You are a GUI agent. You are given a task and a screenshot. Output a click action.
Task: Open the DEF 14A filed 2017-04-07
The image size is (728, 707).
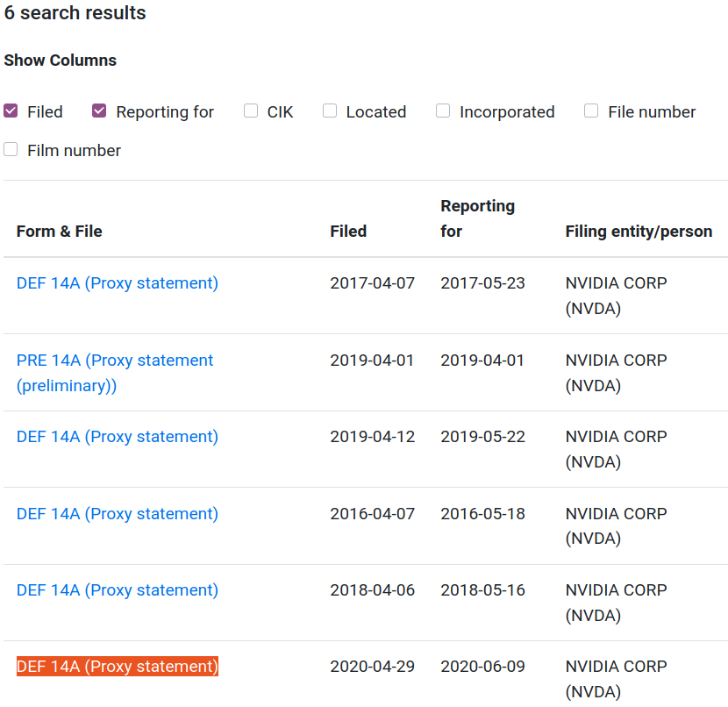pyautogui.click(x=118, y=283)
